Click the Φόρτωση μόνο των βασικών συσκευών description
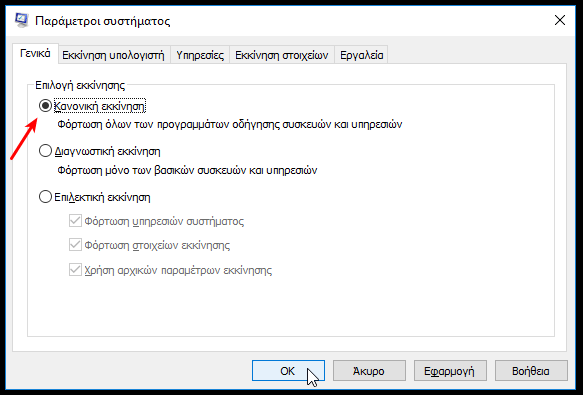The image size is (583, 395). tap(187, 170)
